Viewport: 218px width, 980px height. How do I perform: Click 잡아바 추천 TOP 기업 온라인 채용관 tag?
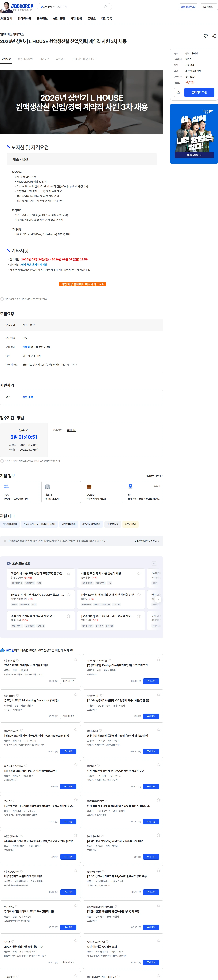point(39,524)
